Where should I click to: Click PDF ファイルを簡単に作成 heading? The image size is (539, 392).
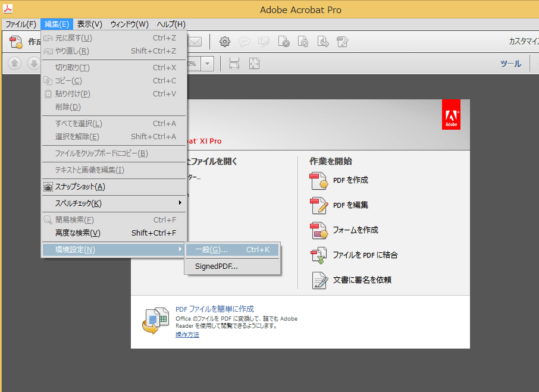click(x=215, y=309)
